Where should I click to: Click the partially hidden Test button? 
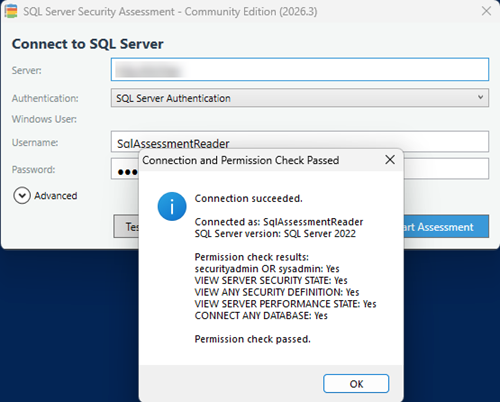(126, 227)
